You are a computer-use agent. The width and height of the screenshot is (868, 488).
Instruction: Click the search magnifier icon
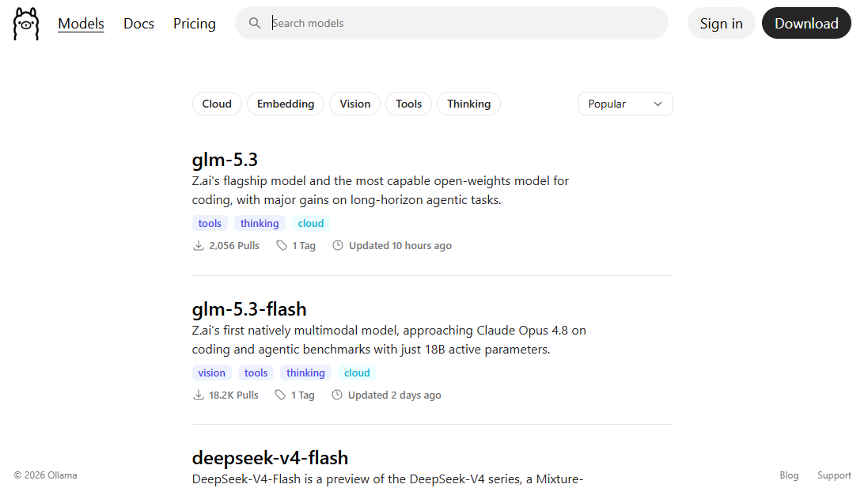[255, 23]
